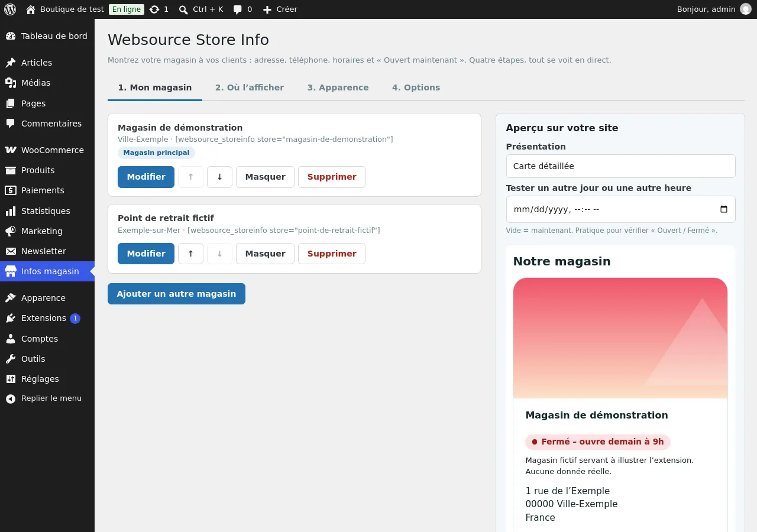Image resolution: width=757 pixels, height=532 pixels.
Task: Hide Point de retrait fictif with Masquer
Action: point(265,254)
